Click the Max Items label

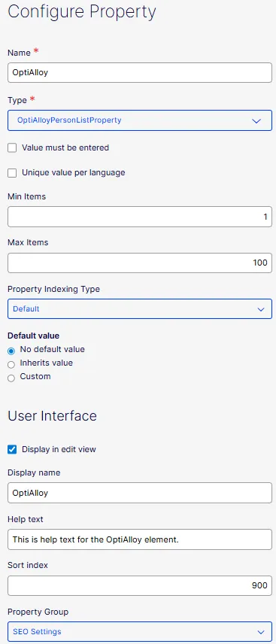pyautogui.click(x=28, y=242)
